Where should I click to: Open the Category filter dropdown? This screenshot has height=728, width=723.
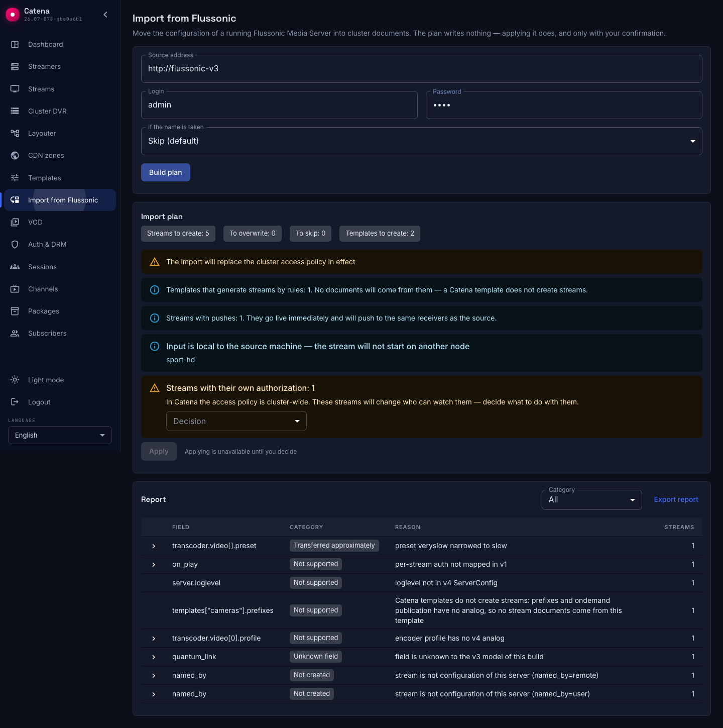point(592,500)
